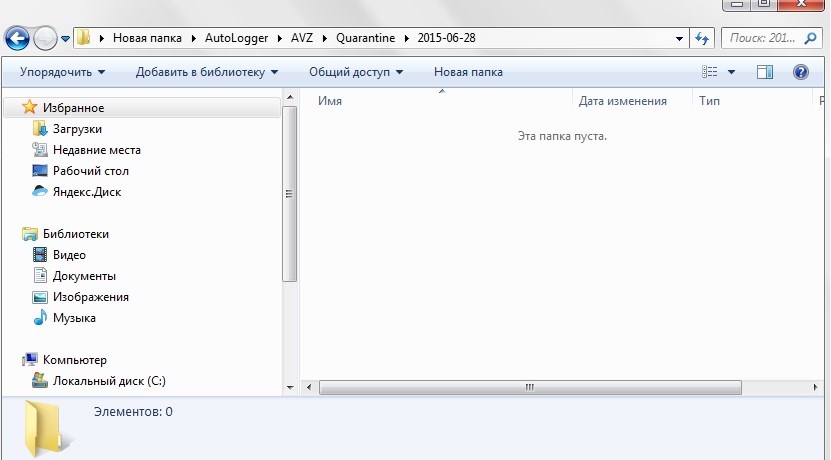Click the Яндекс.Диск saucer icon
Image resolution: width=831 pixels, height=460 pixels.
click(x=40, y=191)
